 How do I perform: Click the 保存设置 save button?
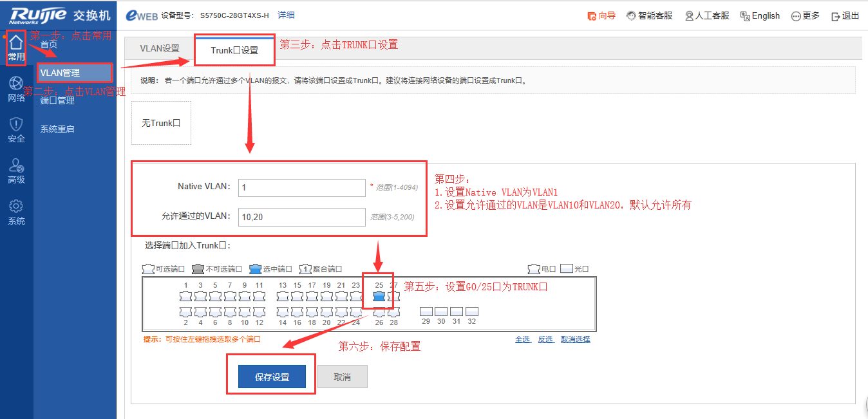pyautogui.click(x=272, y=377)
